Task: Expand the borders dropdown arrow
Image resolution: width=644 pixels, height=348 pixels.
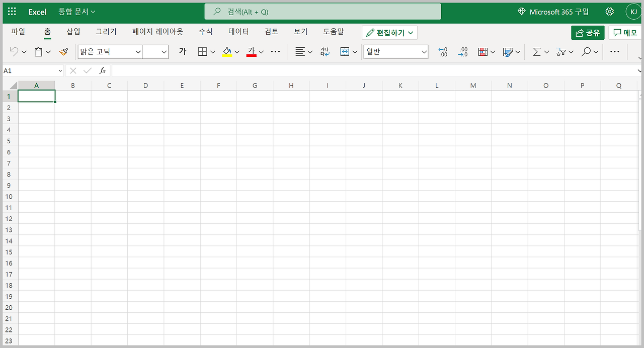Action: (x=212, y=52)
